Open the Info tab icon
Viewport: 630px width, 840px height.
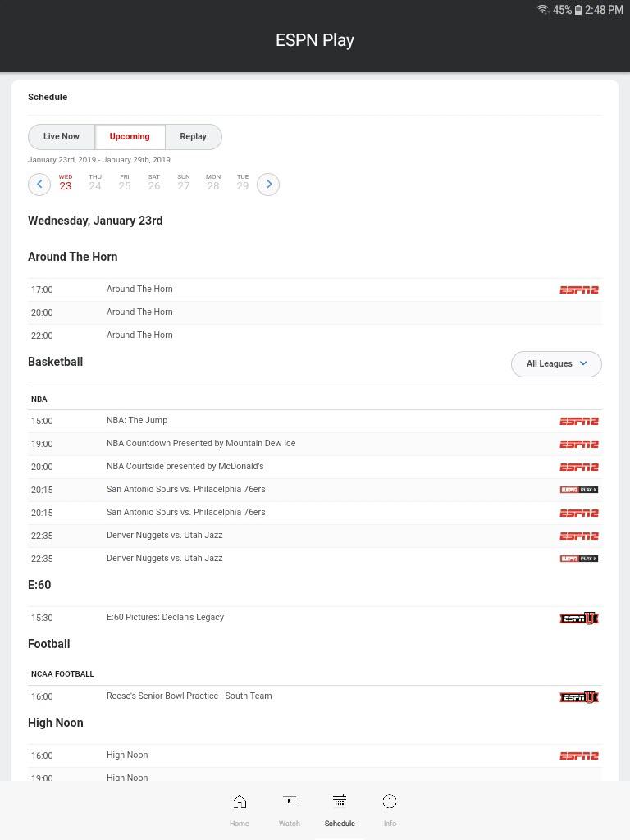tap(390, 801)
